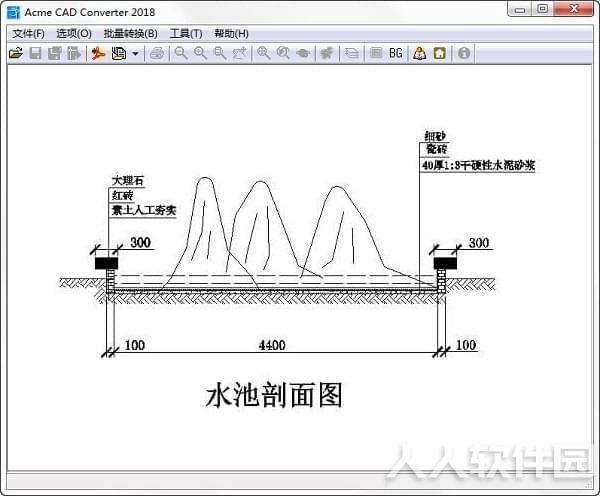Open the 工具(T) menu
Screen dimensions: 600x496
(186, 34)
